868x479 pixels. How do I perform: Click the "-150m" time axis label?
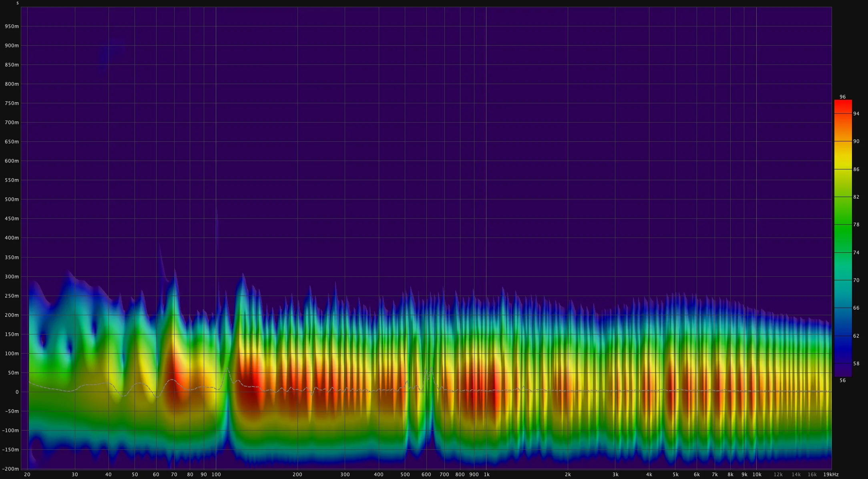[x=11, y=450]
